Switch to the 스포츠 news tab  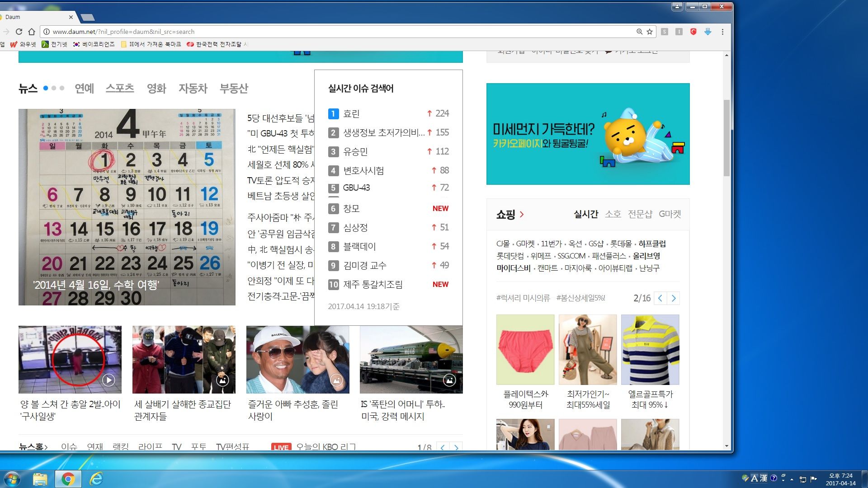pos(120,88)
